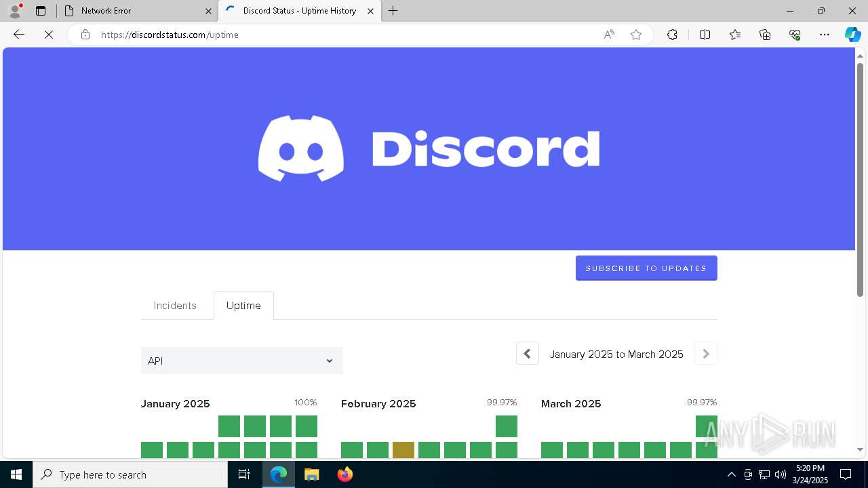Open the Windows Start menu
Image resolution: width=868 pixels, height=488 pixels.
[16, 474]
